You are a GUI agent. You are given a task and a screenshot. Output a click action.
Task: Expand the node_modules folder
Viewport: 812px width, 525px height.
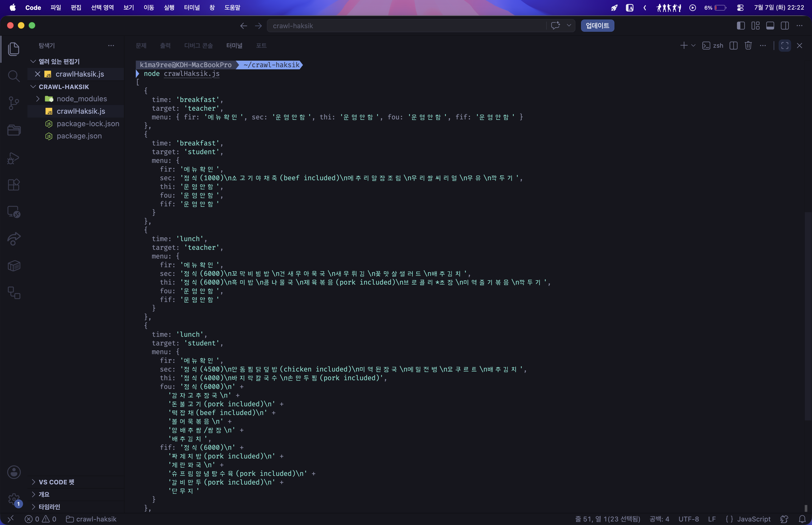point(38,99)
